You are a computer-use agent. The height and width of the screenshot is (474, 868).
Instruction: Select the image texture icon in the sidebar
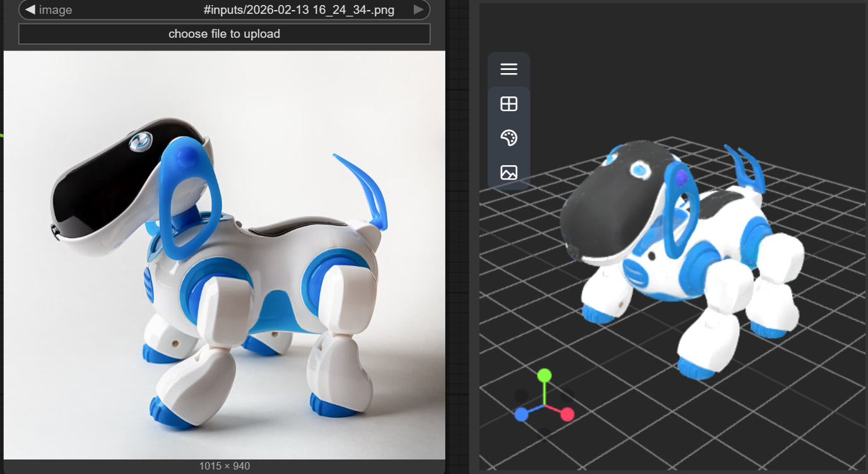click(509, 171)
